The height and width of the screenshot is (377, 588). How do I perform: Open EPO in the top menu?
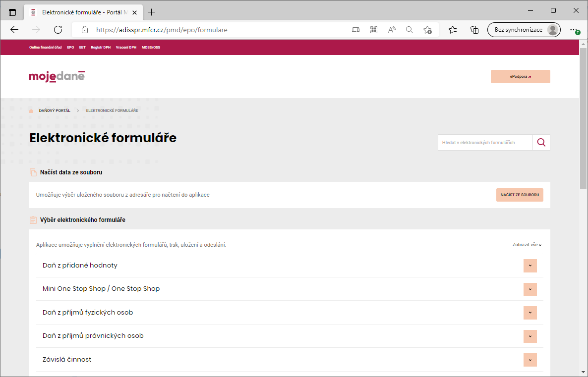[70, 48]
